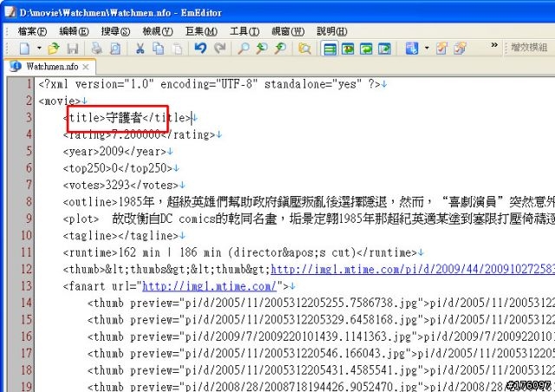The image size is (555, 392).
Task: Select the third wrap mode icon
Action: (366, 49)
